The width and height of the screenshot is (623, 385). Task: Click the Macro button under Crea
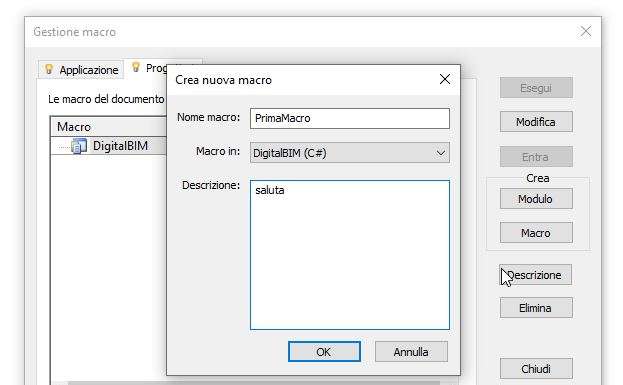click(x=536, y=232)
